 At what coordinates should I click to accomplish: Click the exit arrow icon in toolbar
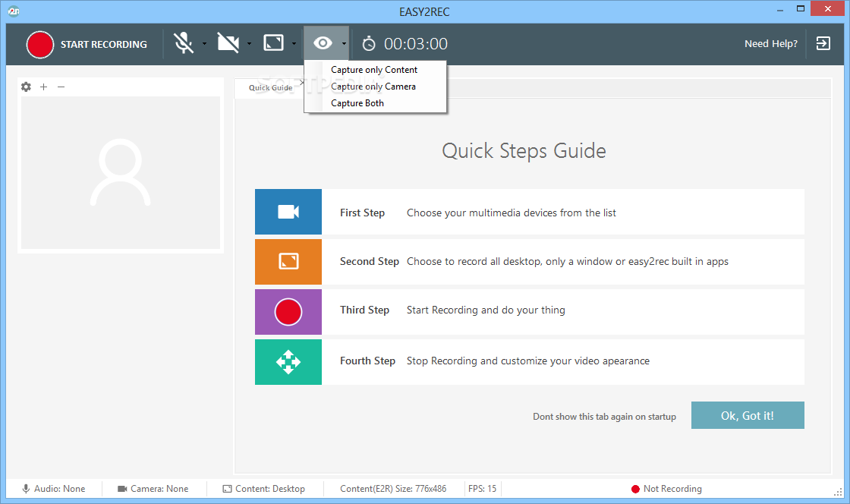point(823,43)
